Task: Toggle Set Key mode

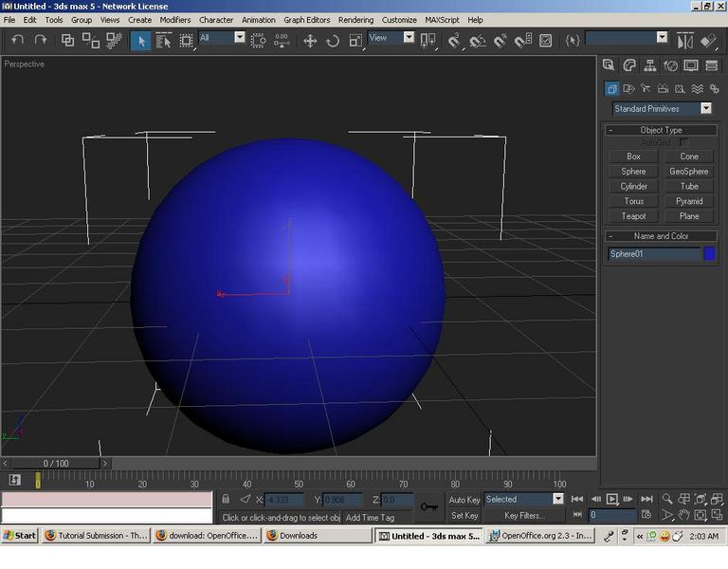Action: coord(464,516)
